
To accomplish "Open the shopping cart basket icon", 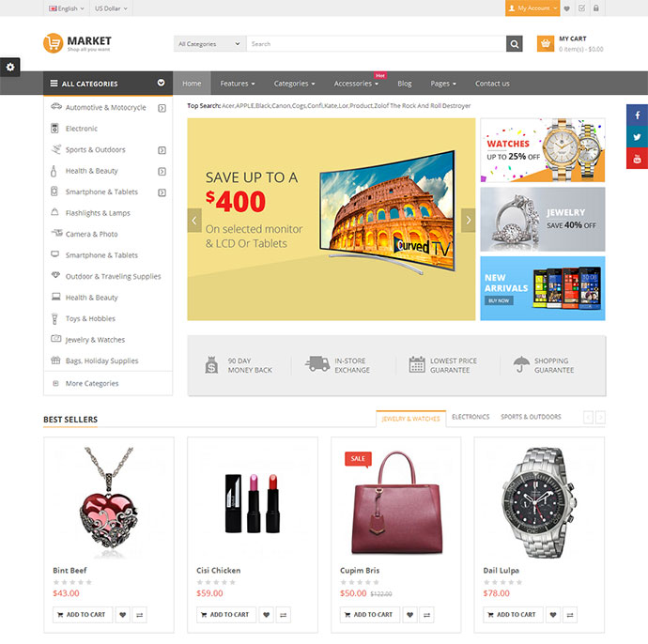I will point(545,44).
